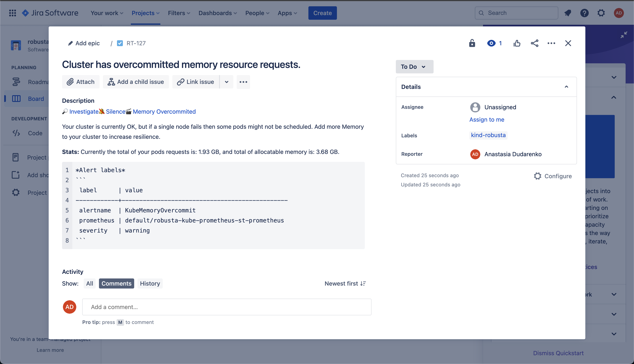The width and height of the screenshot is (634, 364).
Task: Click the issue title text
Action: pyautogui.click(x=181, y=65)
